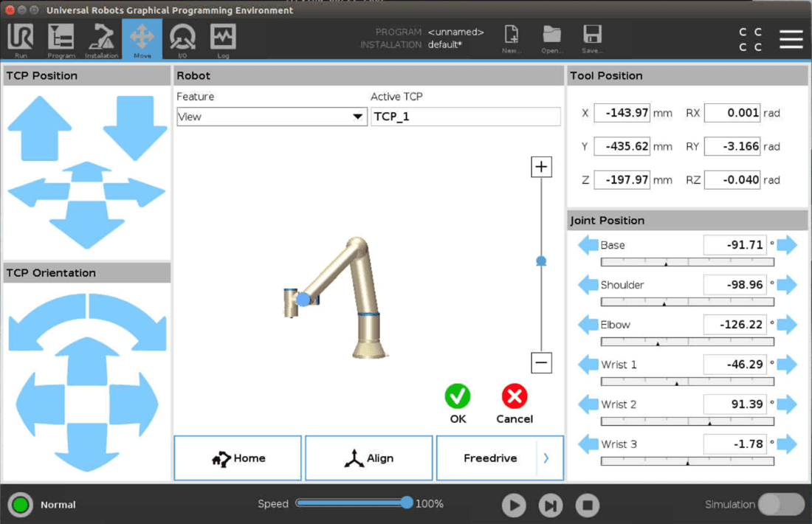This screenshot has width=812, height=524.
Task: Switch to the Installation tab
Action: coord(101,40)
